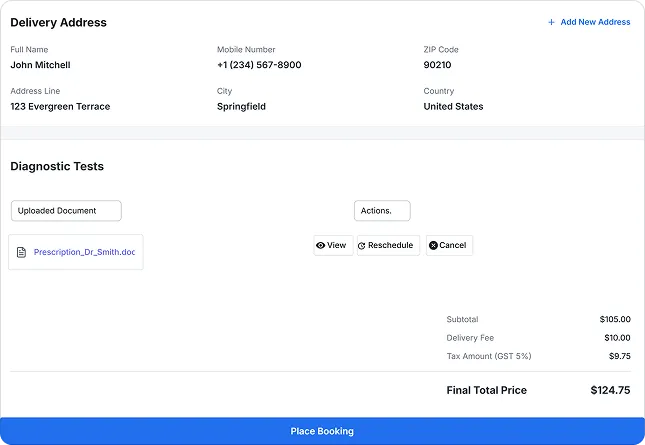645x445 pixels.
Task: Click the Final Total Price $124.75
Action: [610, 390]
